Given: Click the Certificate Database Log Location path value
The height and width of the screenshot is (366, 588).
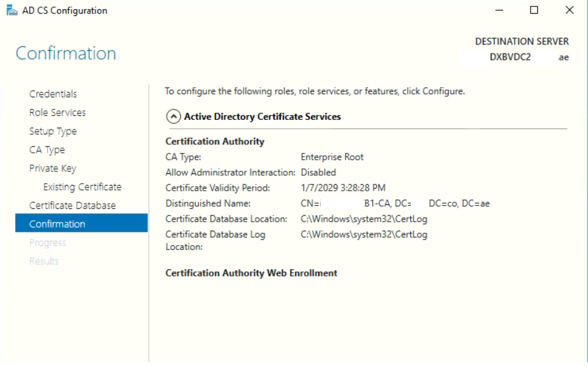Looking at the screenshot, I should [x=364, y=235].
